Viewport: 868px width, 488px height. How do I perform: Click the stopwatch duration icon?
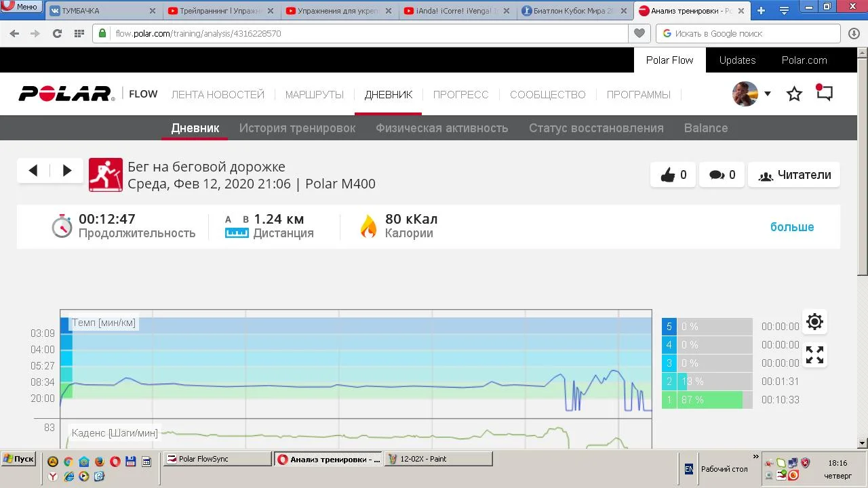62,226
